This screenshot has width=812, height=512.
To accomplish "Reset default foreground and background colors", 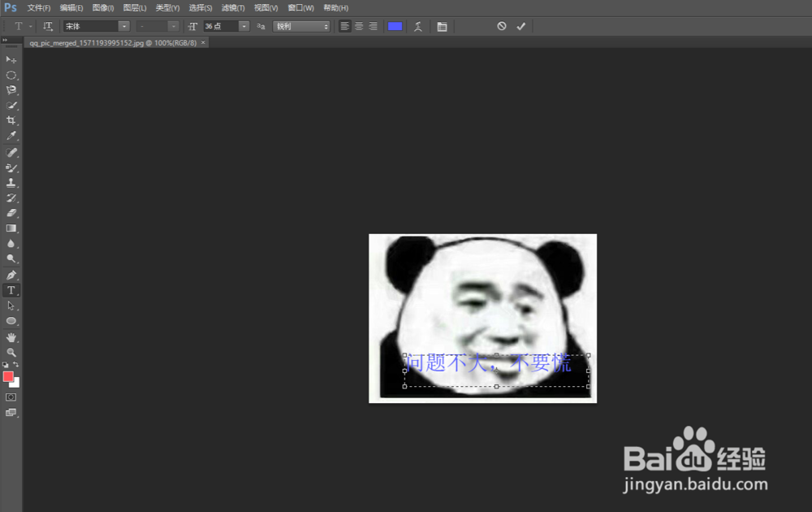I will click(5, 364).
